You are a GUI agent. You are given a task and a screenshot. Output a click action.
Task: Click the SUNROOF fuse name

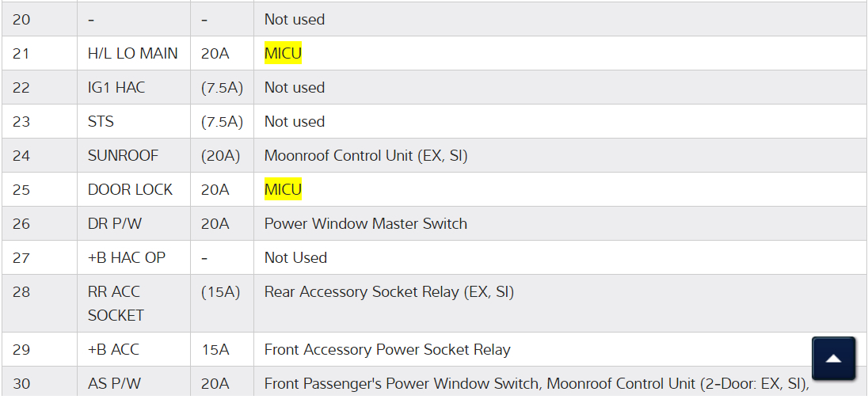(x=123, y=156)
